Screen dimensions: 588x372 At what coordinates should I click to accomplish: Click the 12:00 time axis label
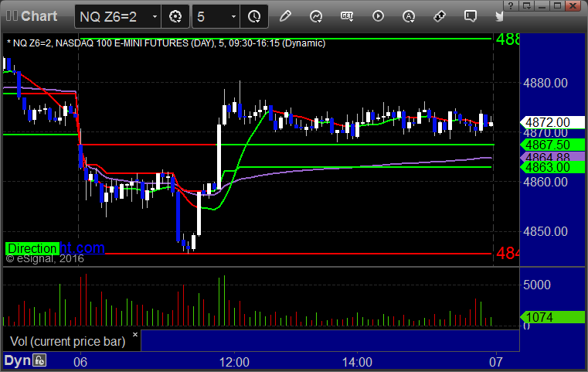click(234, 362)
